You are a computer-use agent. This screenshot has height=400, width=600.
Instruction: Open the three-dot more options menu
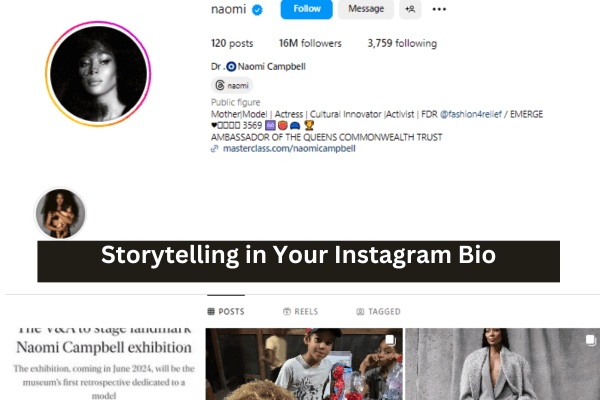coord(439,9)
